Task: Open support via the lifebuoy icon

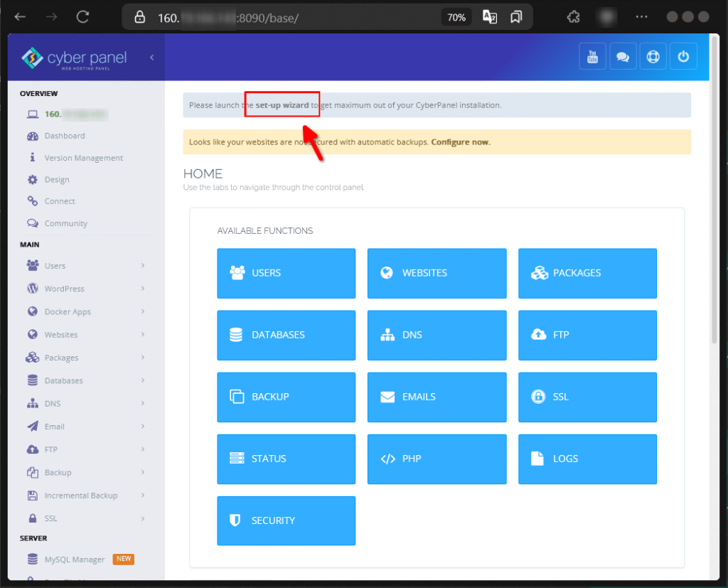Action: click(x=653, y=56)
